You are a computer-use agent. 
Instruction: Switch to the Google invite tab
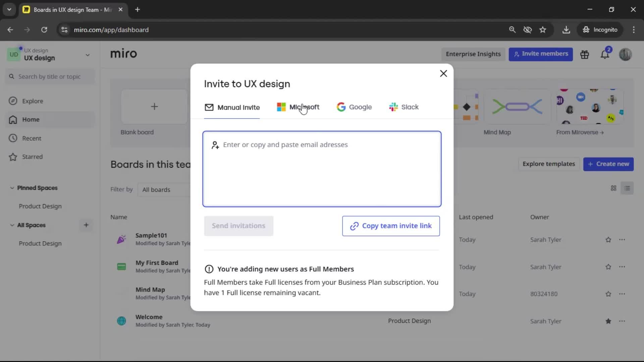pyautogui.click(x=354, y=107)
